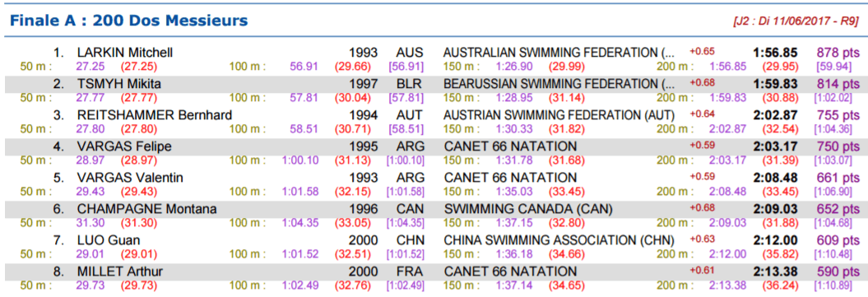Click birth year 1994
The image size is (868, 297).
pyautogui.click(x=363, y=115)
